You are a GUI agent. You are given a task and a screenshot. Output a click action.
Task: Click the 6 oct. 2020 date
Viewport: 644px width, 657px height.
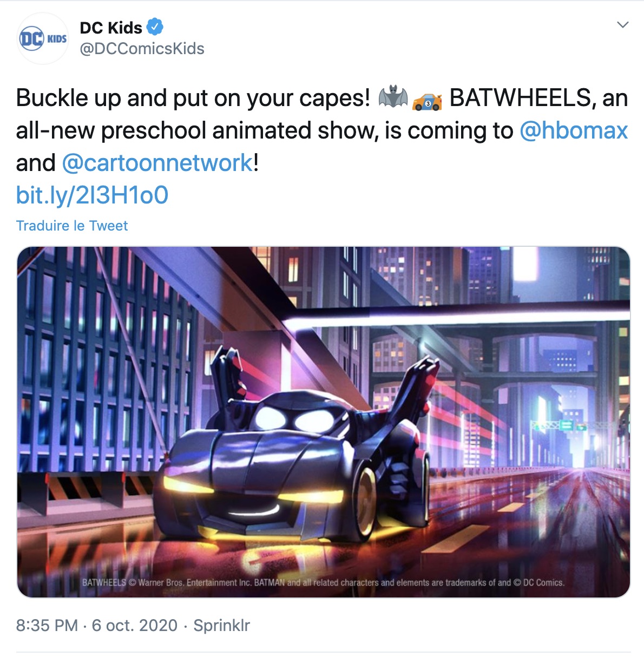click(135, 626)
